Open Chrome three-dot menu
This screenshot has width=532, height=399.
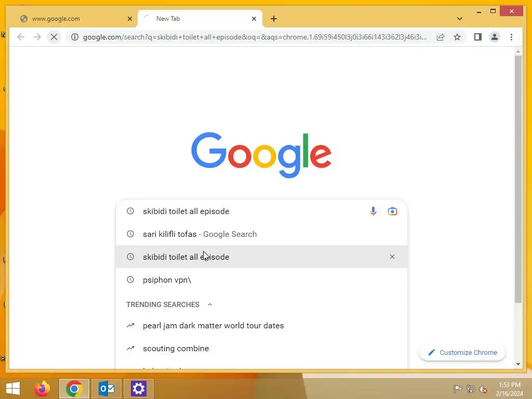[511, 37]
